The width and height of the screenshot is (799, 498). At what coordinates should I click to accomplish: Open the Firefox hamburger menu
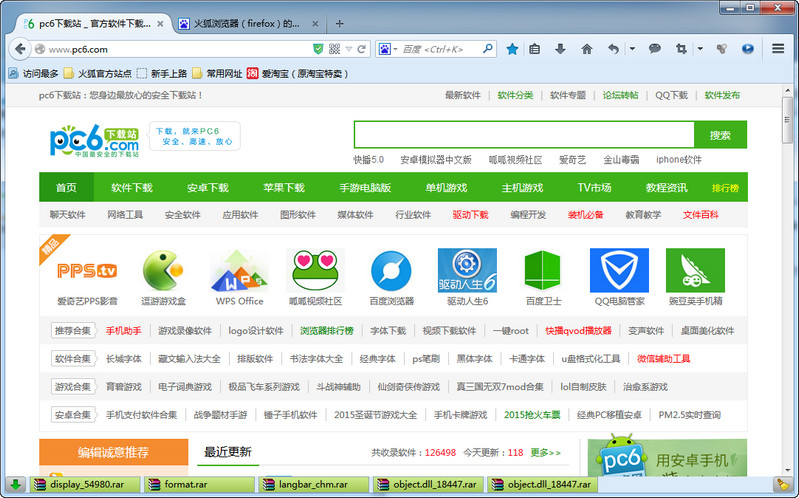pos(778,48)
